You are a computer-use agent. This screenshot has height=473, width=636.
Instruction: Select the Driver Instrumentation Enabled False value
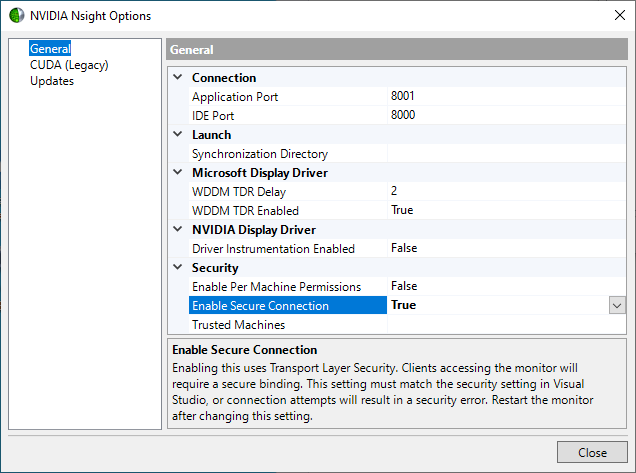[506, 248]
